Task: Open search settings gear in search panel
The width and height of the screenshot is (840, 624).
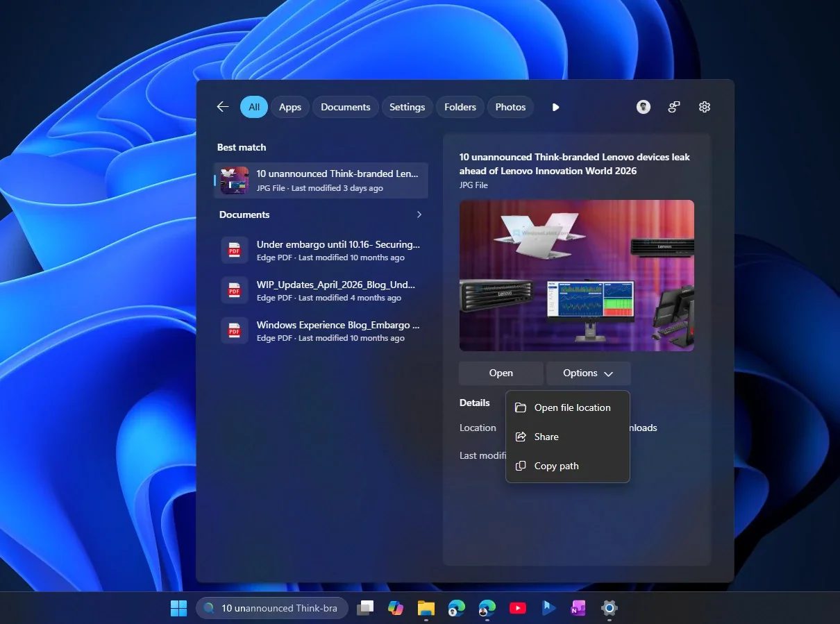Action: pos(705,107)
